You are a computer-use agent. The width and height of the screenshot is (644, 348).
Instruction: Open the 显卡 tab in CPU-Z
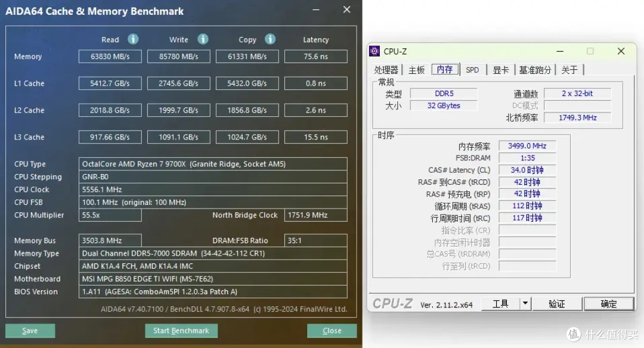(x=501, y=70)
